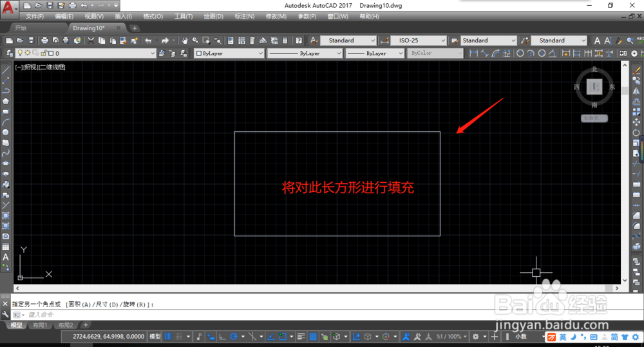Click the Radius dimension icon
Screen dimensions: 644x347
[520, 53]
